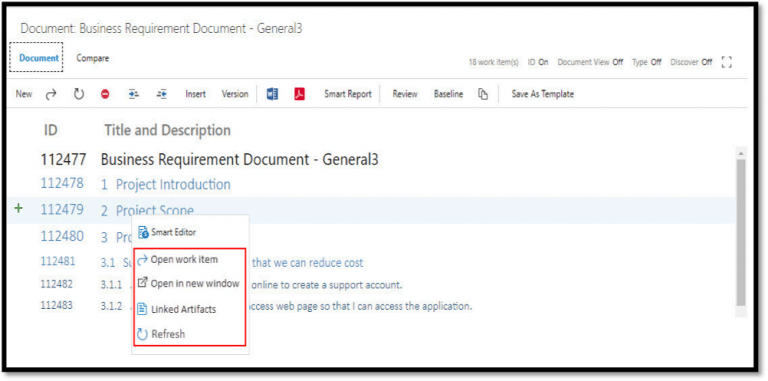768x381 pixels.
Task: Click the copy icon next to Baseline
Action: coord(483,94)
